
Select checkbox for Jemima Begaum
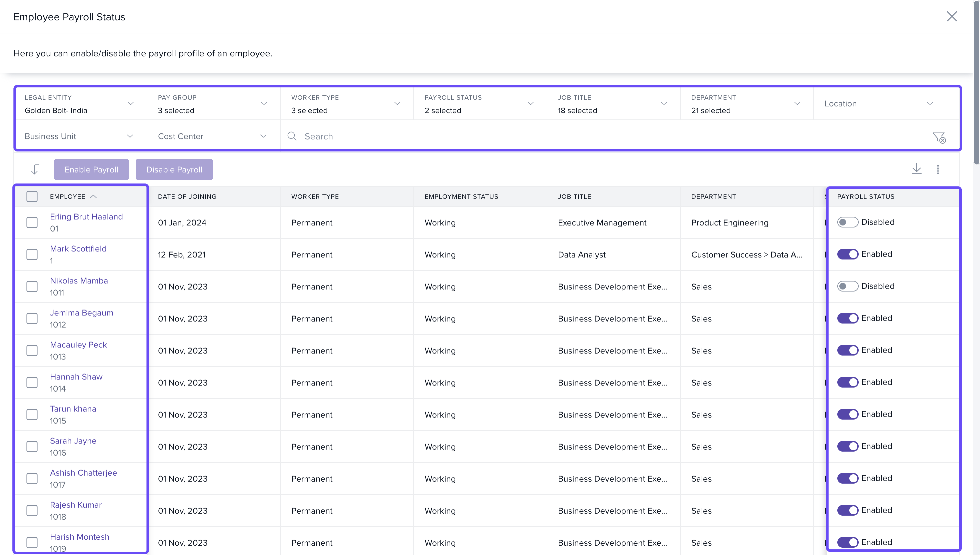[x=32, y=318]
